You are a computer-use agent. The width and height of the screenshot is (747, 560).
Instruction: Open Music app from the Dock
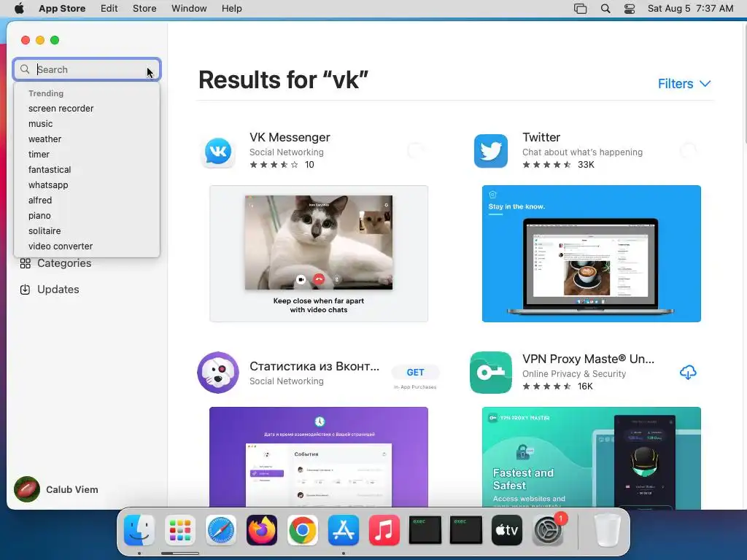point(384,530)
